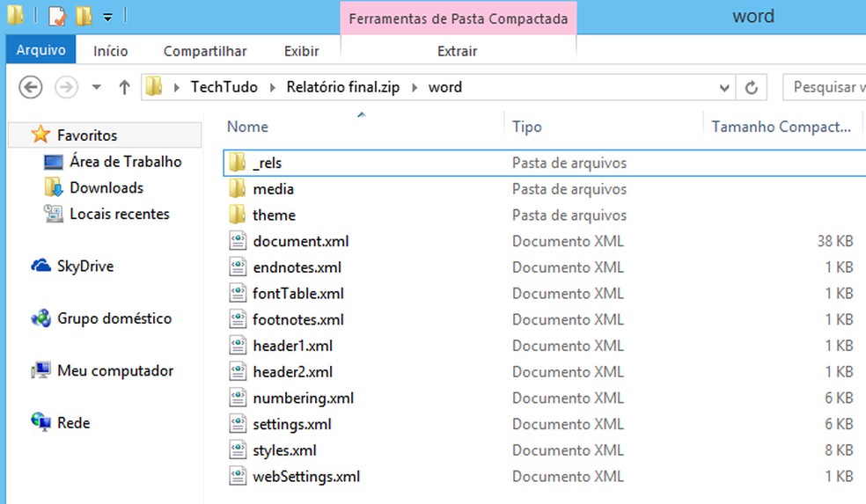
Task: Sort files by the Tipo column
Action: pyautogui.click(x=527, y=127)
